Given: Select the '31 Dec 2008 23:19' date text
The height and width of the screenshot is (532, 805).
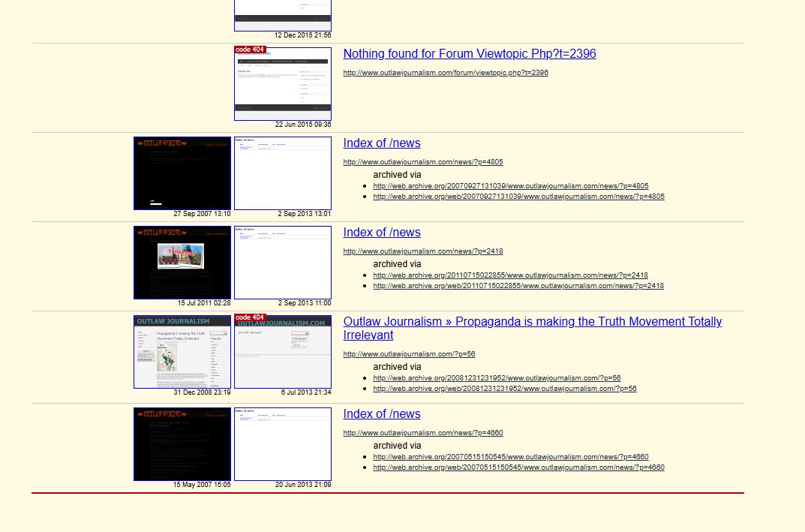Looking at the screenshot, I should click(202, 392).
